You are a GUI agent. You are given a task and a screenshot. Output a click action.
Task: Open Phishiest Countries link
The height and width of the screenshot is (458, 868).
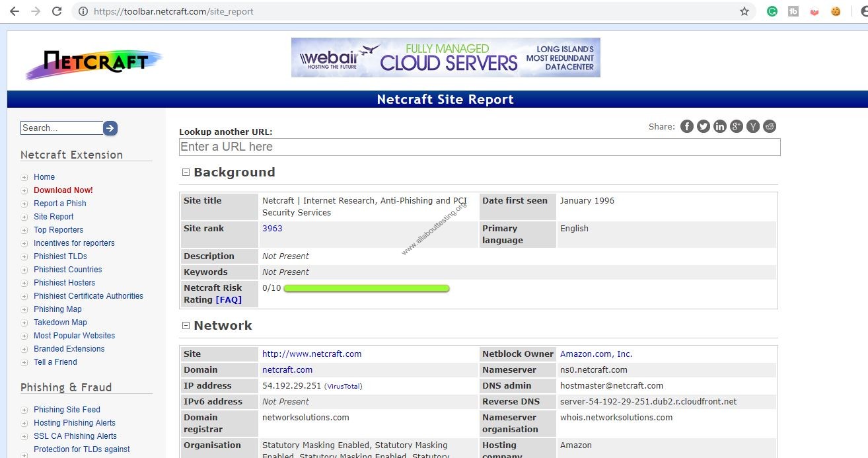point(68,270)
